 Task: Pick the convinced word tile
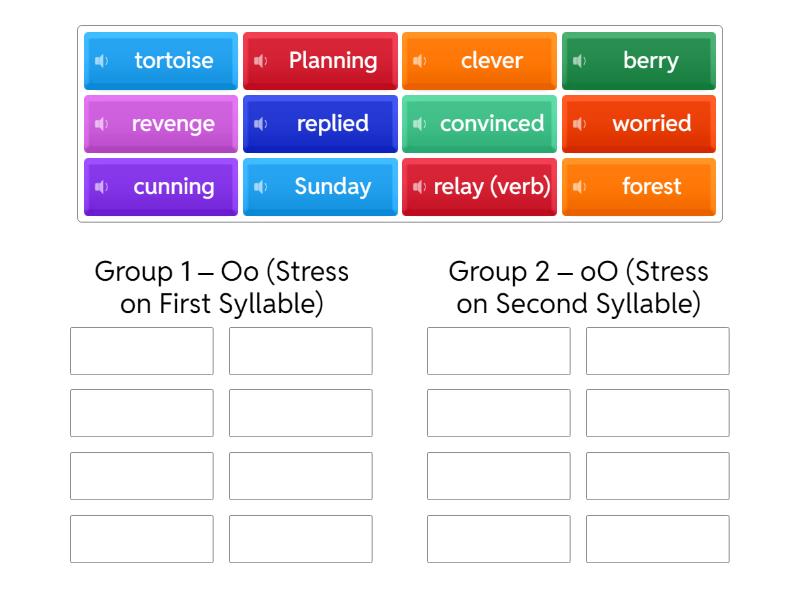[x=492, y=124]
